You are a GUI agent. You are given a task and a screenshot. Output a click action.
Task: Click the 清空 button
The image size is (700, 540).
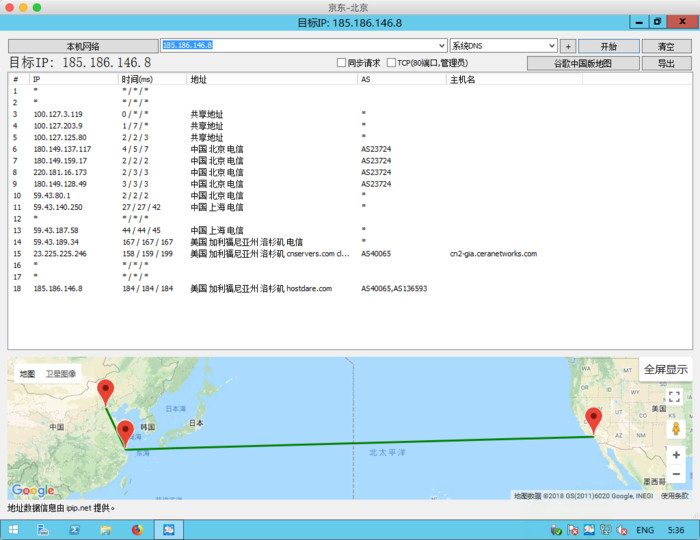click(x=667, y=46)
